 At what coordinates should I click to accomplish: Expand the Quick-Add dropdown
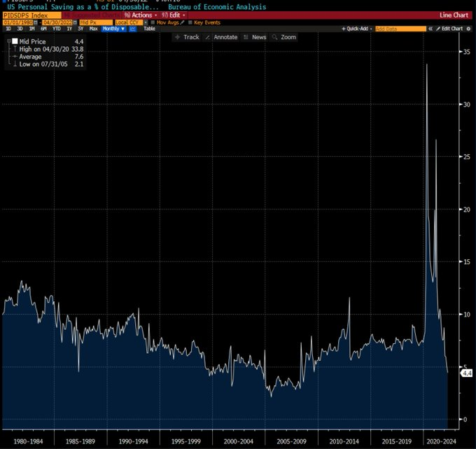click(357, 29)
